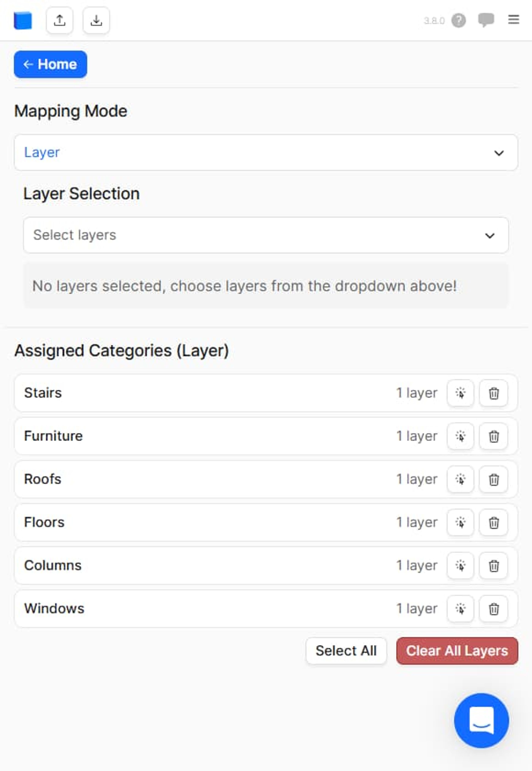
Task: Click the download icon button
Action: [x=96, y=20]
